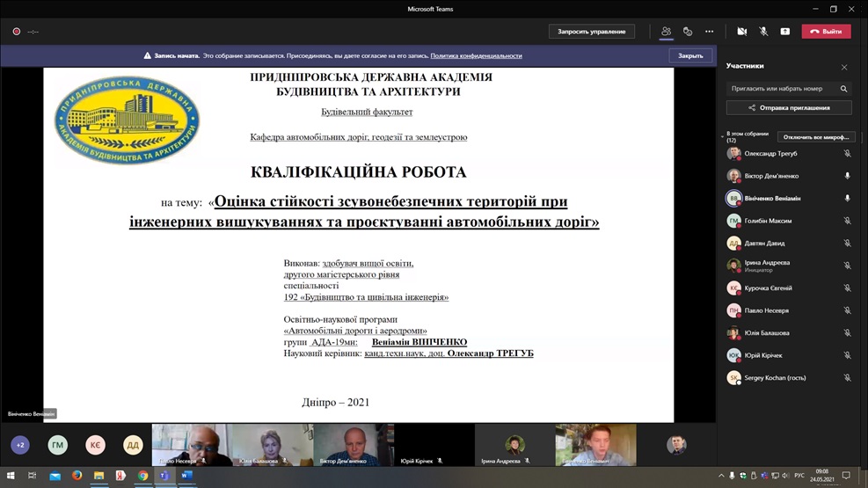Open the chat conversation icon
This screenshot has height=488, width=868.
coord(688,32)
